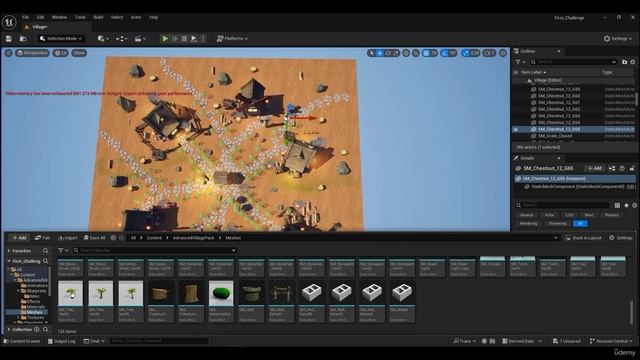This screenshot has width=640, height=360.
Task: Save the current level icon
Action: [9, 38]
